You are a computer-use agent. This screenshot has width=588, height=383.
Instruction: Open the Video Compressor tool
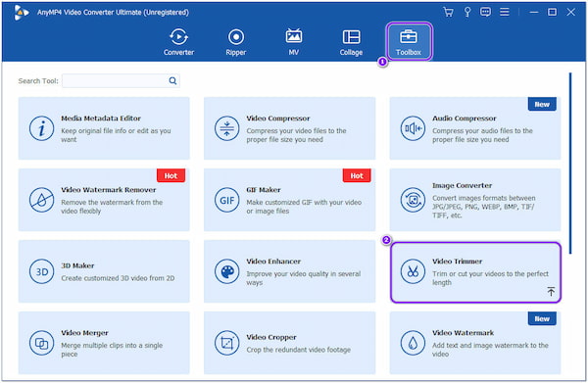point(289,128)
